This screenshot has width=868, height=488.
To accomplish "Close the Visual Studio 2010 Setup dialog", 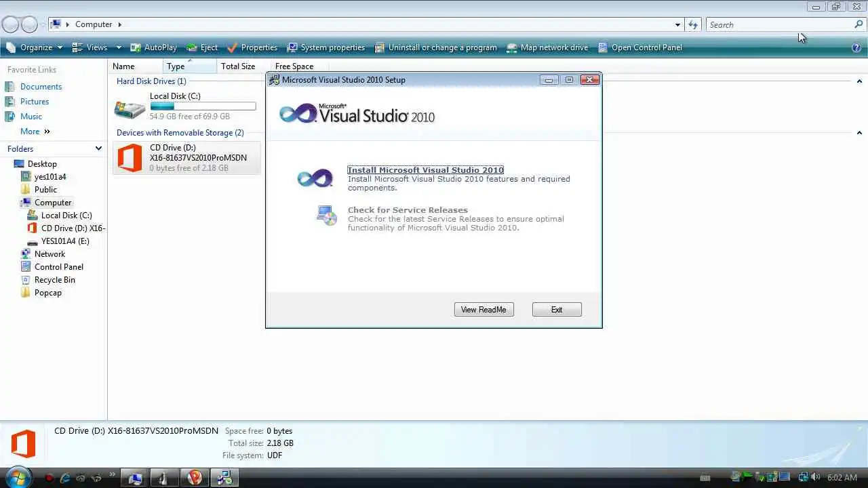I will [x=590, y=79].
